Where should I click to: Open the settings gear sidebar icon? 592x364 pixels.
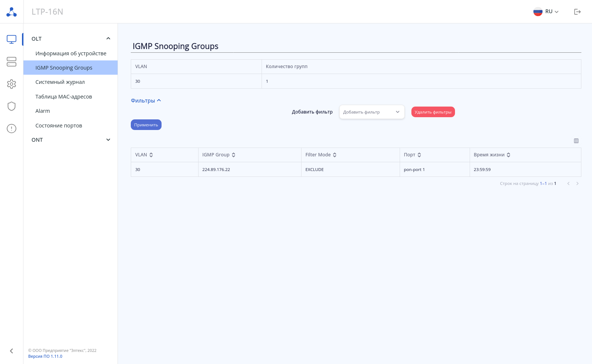11,84
